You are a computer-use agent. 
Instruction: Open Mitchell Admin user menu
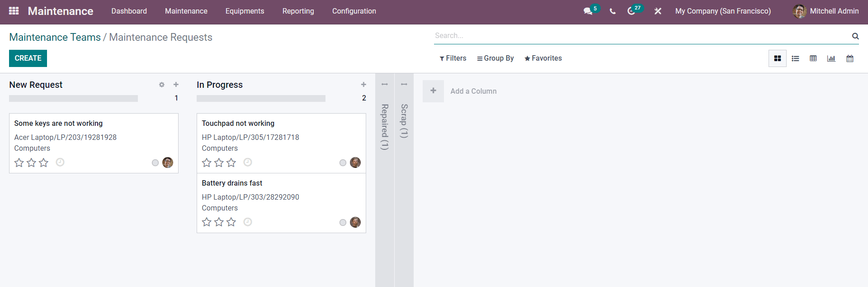826,11
